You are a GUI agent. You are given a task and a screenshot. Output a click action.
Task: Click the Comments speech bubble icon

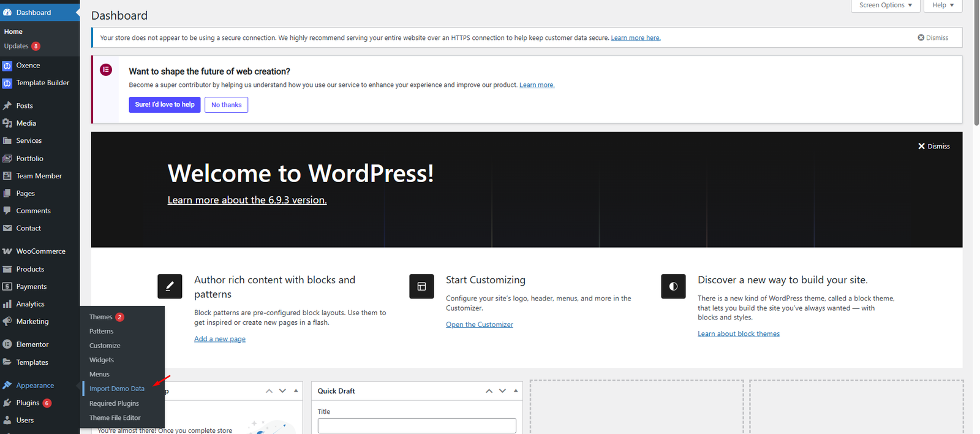pyautogui.click(x=7, y=210)
